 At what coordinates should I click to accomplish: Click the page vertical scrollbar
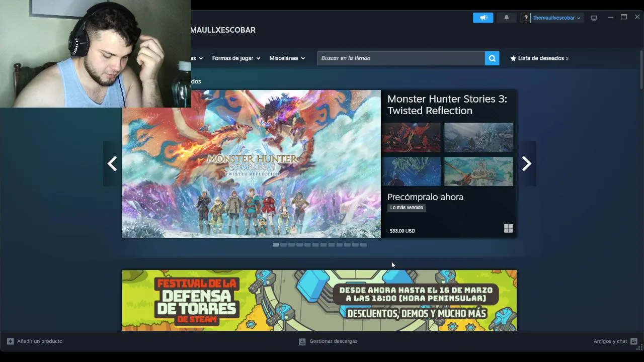click(641, 70)
